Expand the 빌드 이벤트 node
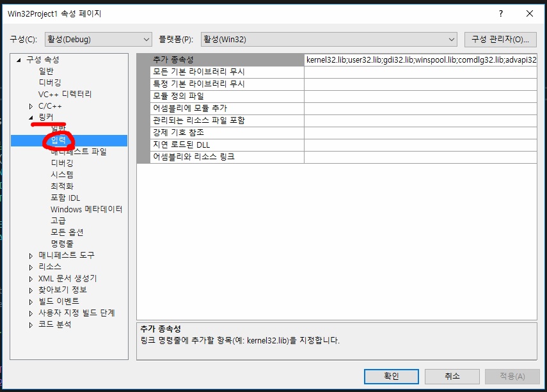Image resolution: width=547 pixels, height=392 pixels. pyautogui.click(x=31, y=302)
